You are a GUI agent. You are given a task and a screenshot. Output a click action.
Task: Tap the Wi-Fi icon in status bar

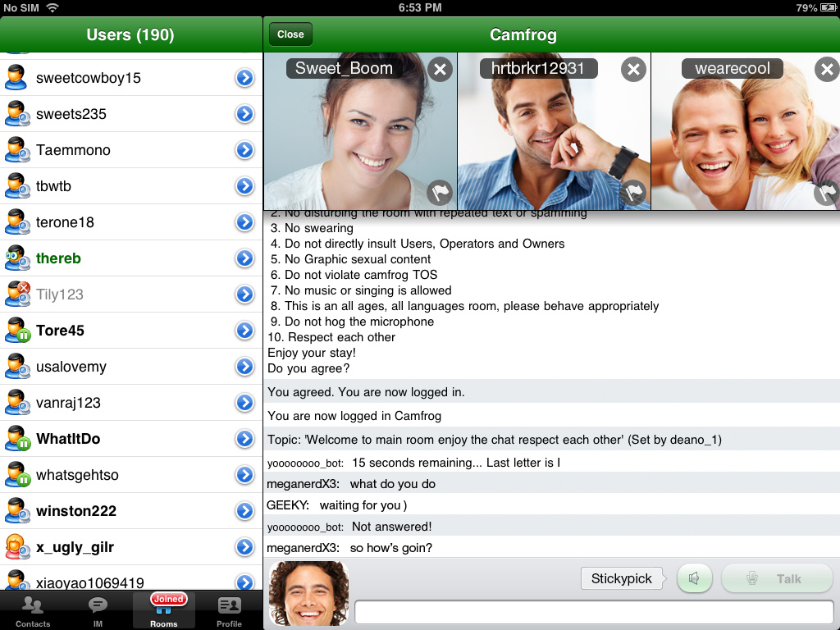click(52, 7)
